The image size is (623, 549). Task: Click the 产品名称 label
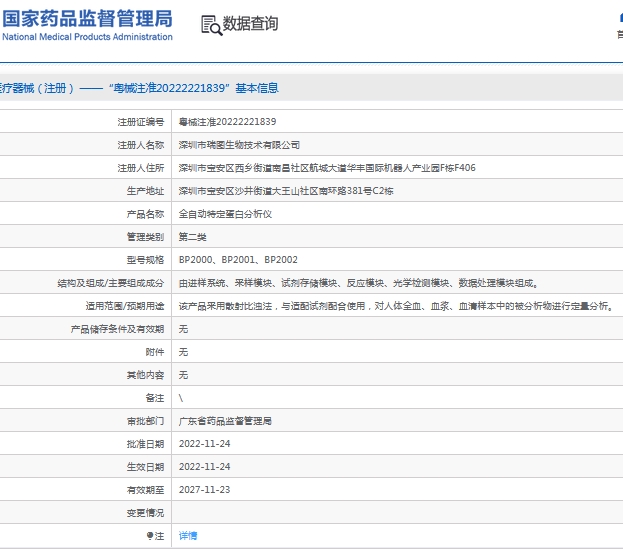pos(145,214)
